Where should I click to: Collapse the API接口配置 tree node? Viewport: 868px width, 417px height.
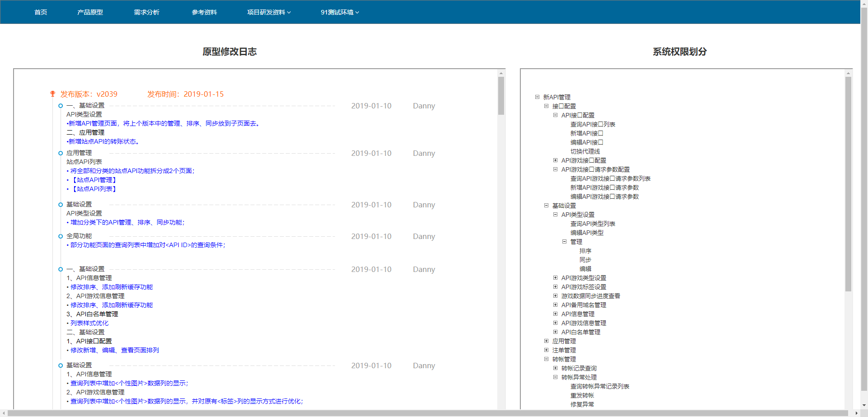tap(555, 115)
